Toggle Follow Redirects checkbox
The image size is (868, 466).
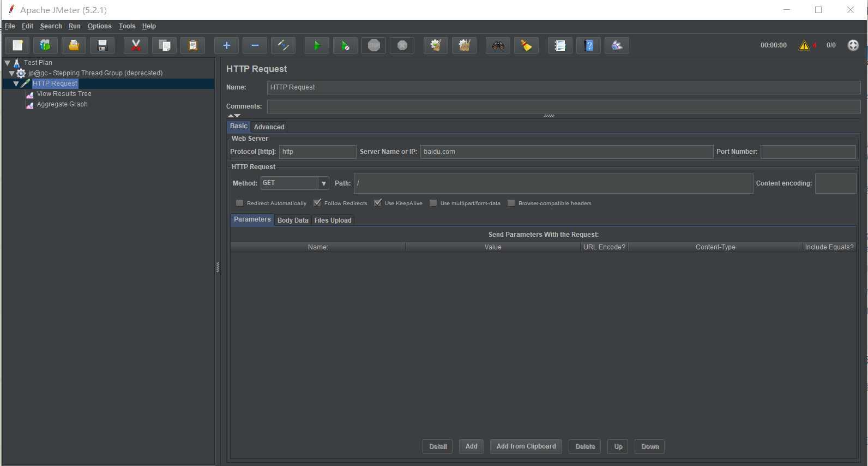coord(317,203)
